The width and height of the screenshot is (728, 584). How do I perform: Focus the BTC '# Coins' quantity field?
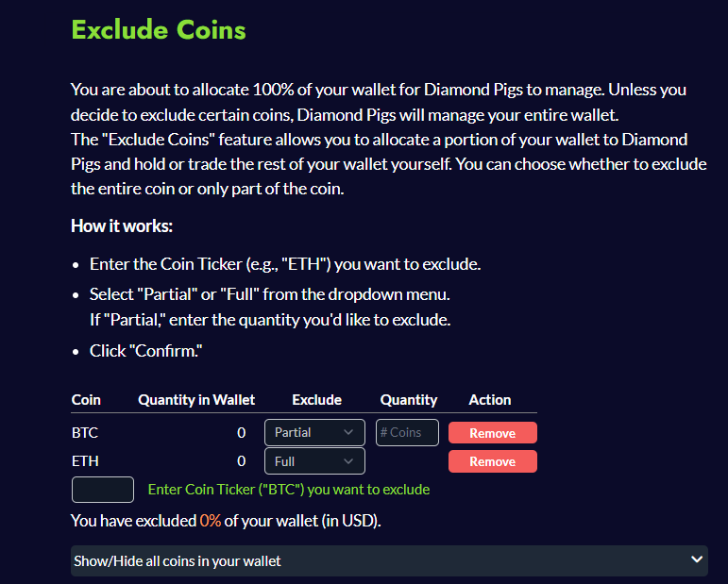407,433
